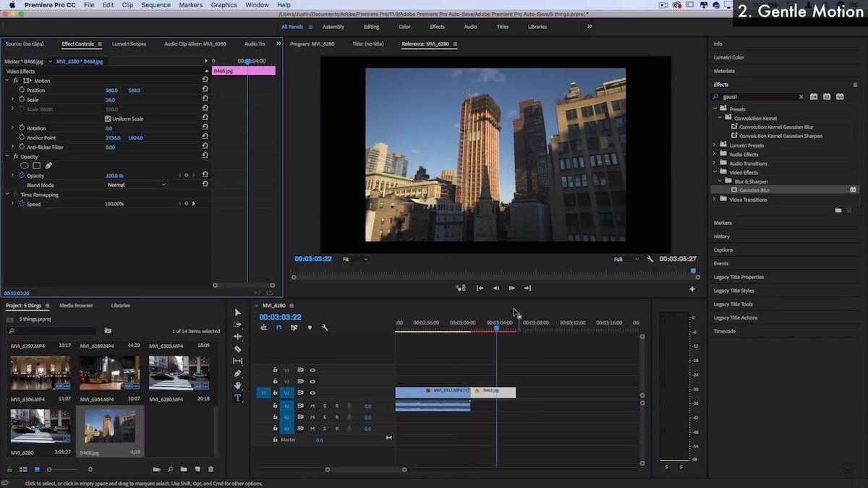
Task: Reset the Rotation parameter
Action: (x=205, y=128)
